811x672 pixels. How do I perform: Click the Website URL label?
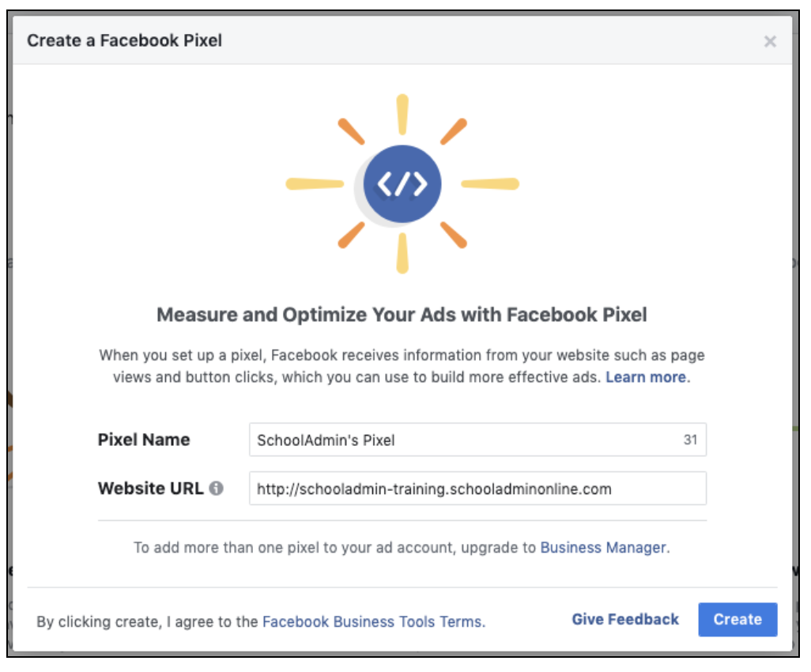click(150, 489)
